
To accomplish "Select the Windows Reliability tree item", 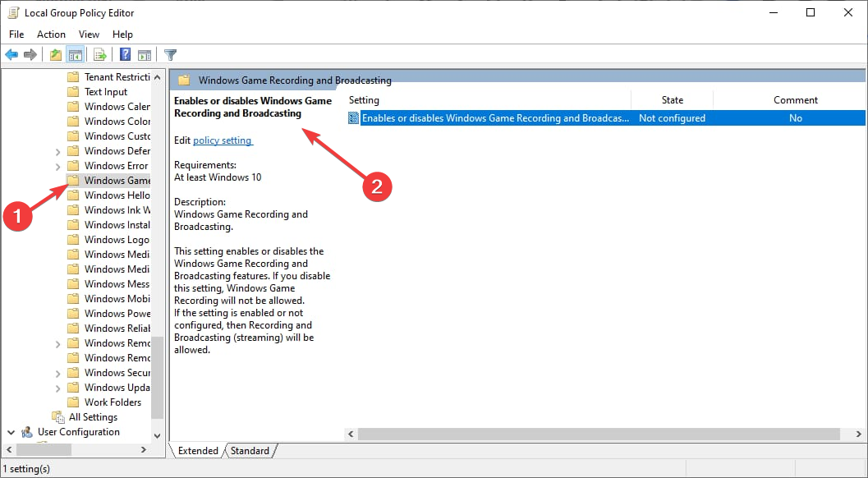I will (x=117, y=329).
